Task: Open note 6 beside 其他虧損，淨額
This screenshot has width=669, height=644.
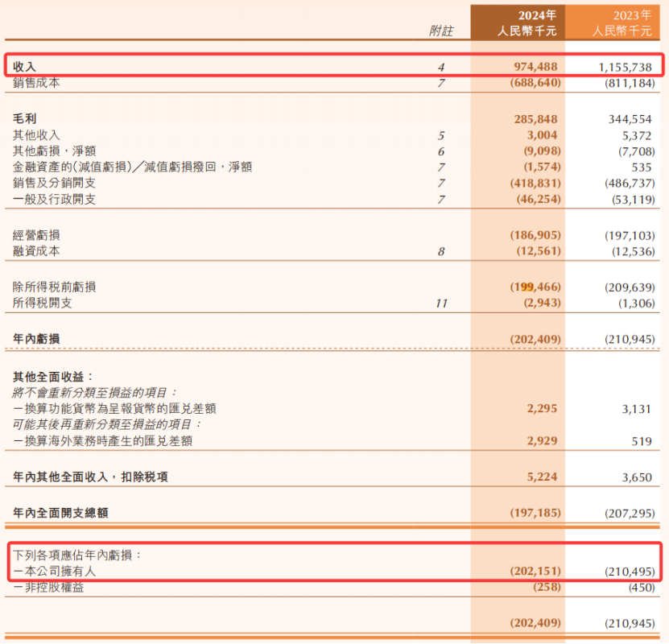Action: point(441,151)
